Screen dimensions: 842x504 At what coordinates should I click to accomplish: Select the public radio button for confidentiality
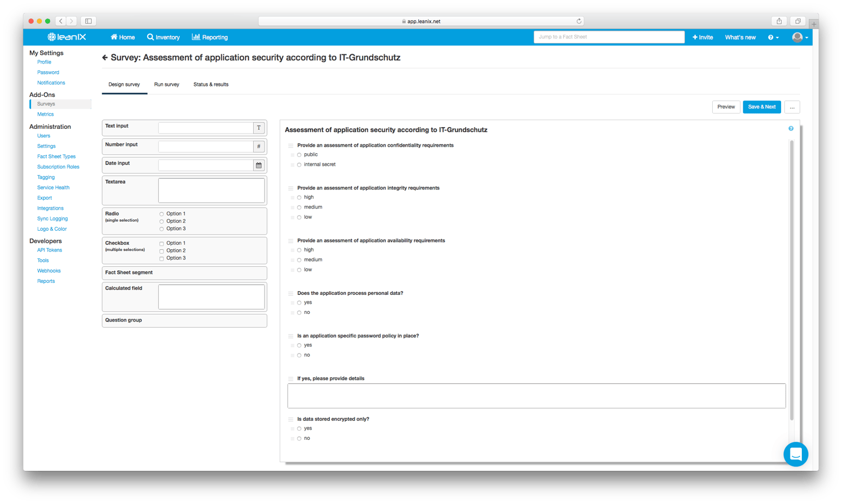[299, 154]
